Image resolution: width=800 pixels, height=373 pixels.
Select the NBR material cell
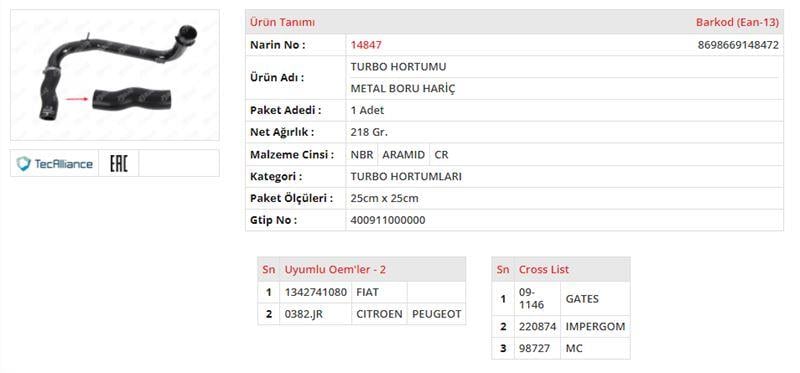click(x=362, y=155)
